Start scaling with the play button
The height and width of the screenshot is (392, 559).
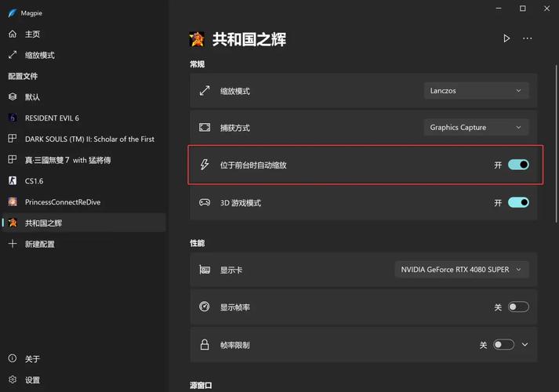point(506,38)
